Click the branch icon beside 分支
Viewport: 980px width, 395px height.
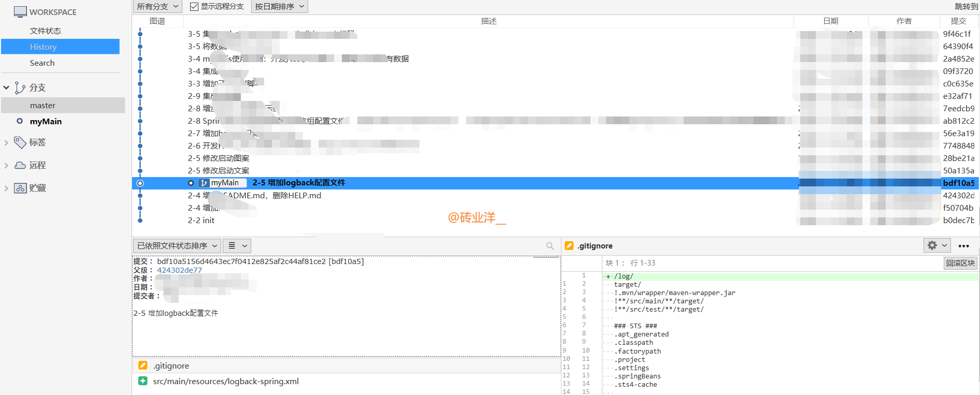(x=20, y=87)
